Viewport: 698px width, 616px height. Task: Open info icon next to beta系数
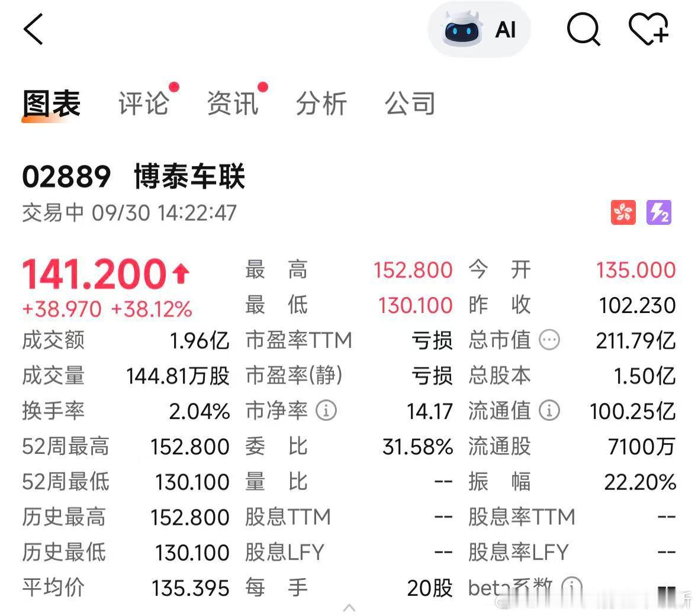pyautogui.click(x=572, y=587)
